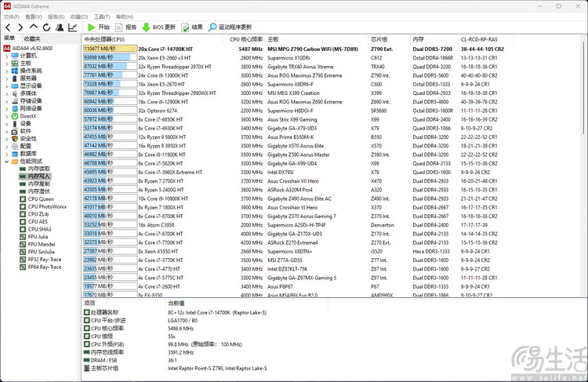The image size is (588, 382).
Task: Select FPU Julia benchmark
Action: 38,237
